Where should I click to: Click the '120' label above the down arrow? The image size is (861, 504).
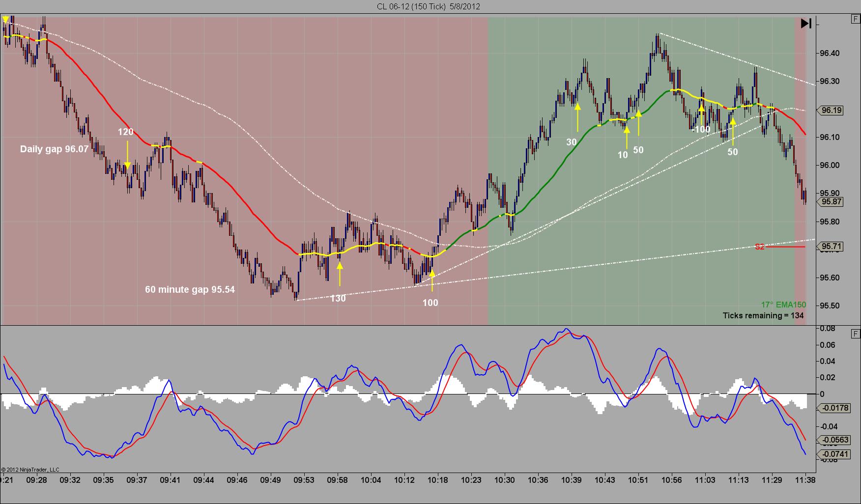pyautogui.click(x=125, y=132)
